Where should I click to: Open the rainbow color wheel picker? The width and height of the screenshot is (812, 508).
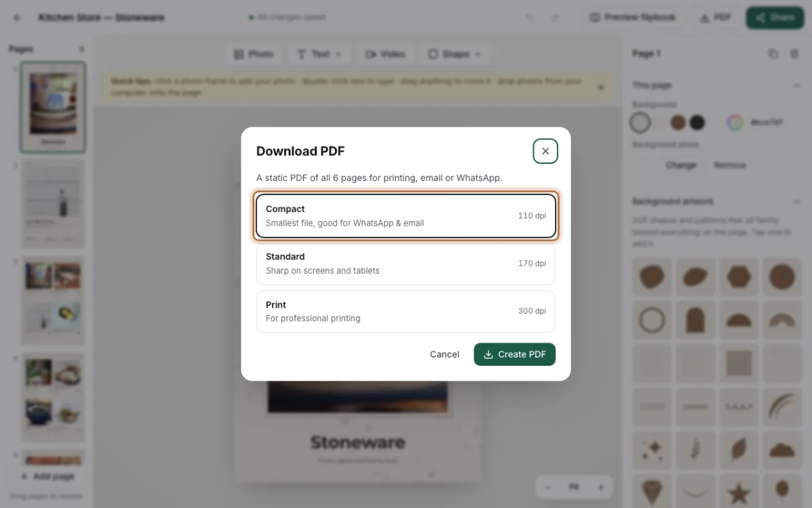(735, 123)
